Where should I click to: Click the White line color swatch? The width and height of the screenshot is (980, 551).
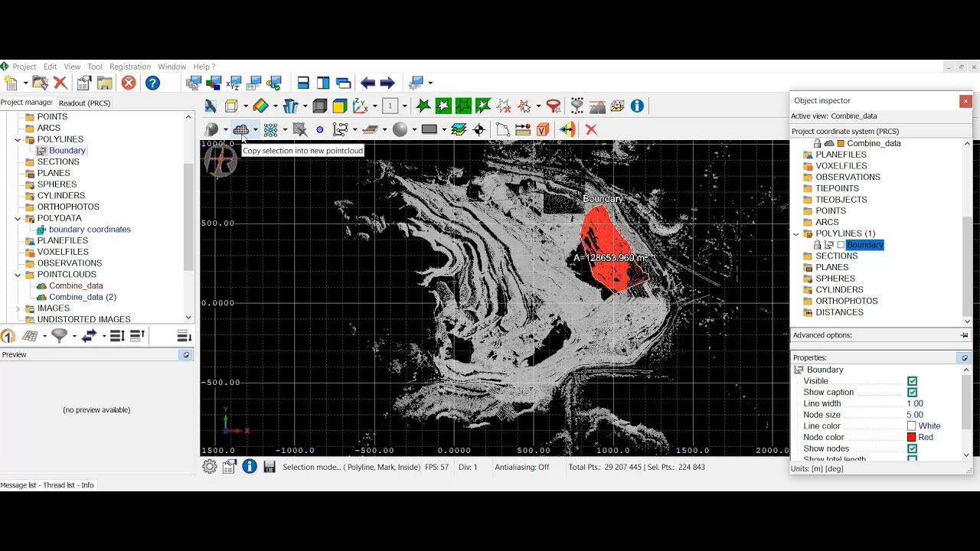click(x=911, y=426)
